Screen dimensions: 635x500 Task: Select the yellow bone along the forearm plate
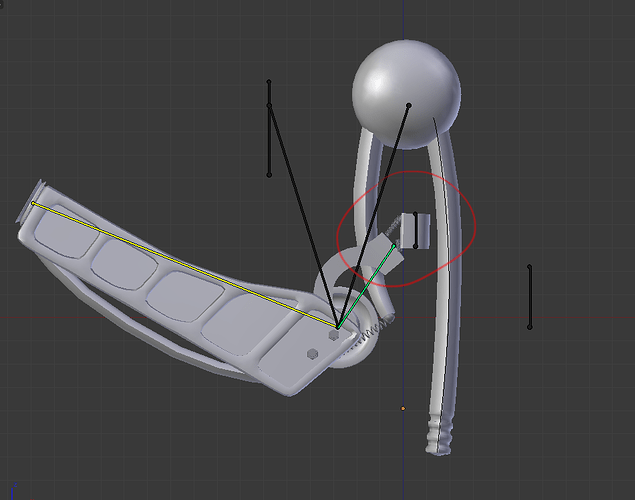tap(184, 265)
